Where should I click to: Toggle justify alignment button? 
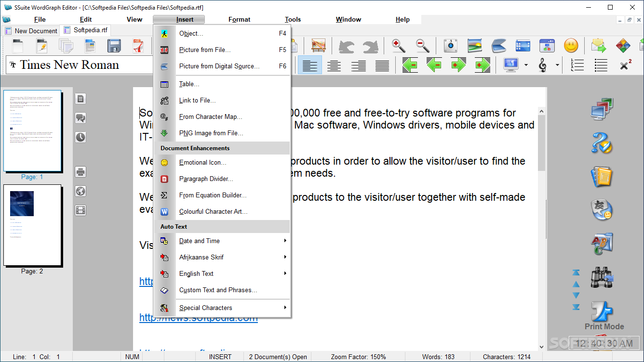pyautogui.click(x=382, y=65)
